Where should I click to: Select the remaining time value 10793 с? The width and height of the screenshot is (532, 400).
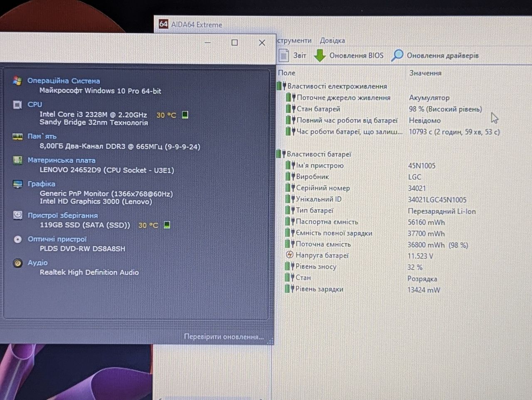pyautogui.click(x=454, y=132)
